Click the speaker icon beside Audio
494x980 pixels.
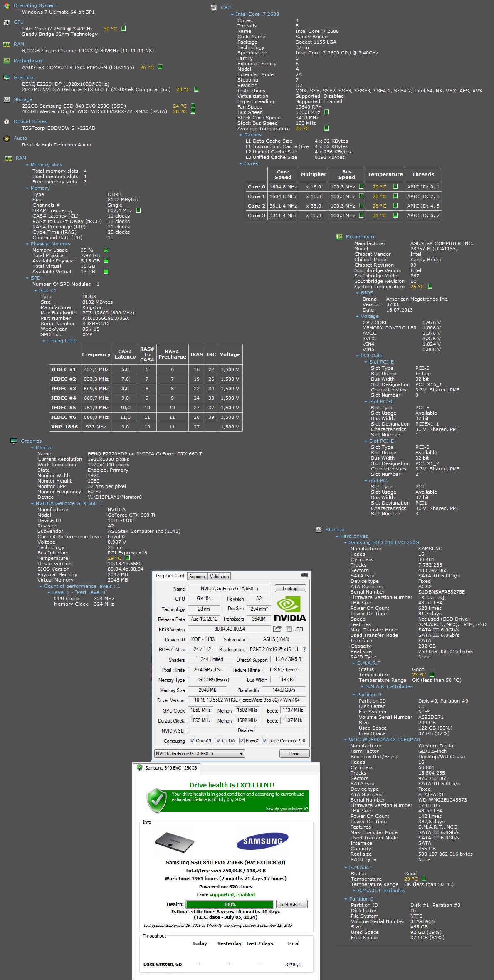pos(6,139)
